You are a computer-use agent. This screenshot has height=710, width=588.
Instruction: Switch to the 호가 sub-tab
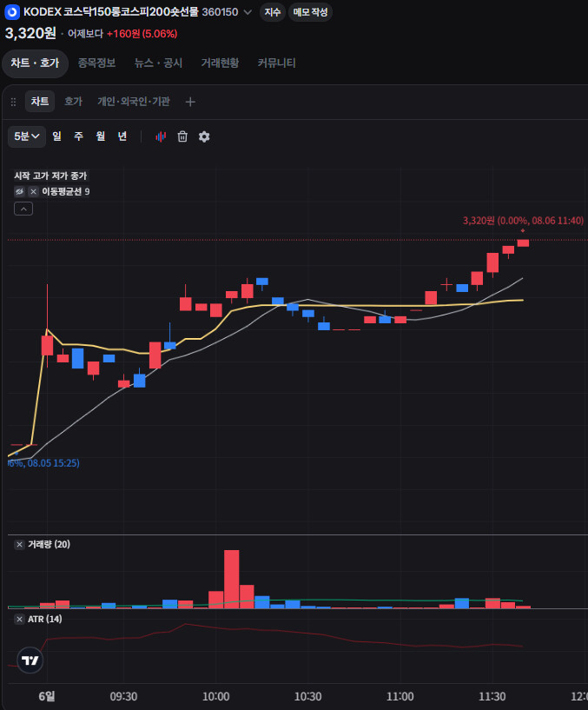[x=73, y=102]
